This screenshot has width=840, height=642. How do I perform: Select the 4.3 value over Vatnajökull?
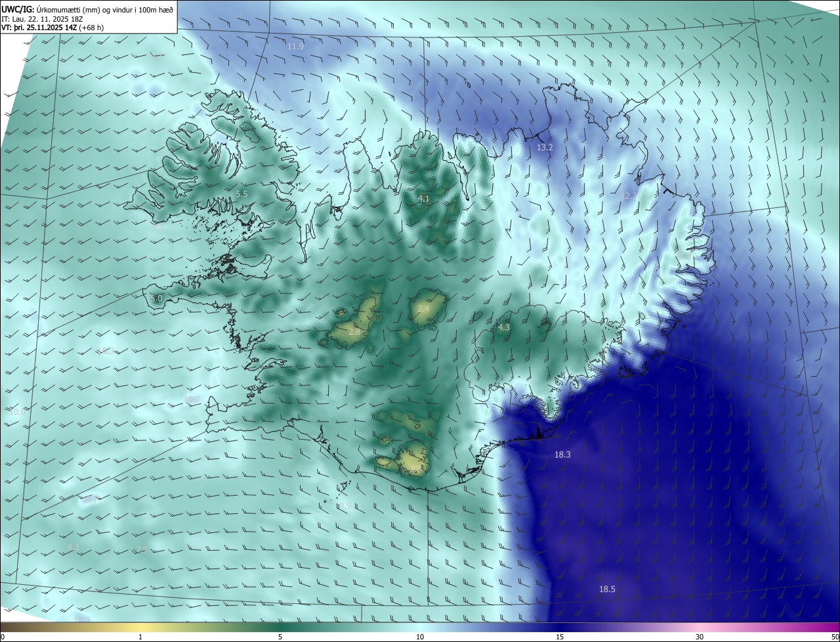pos(503,327)
